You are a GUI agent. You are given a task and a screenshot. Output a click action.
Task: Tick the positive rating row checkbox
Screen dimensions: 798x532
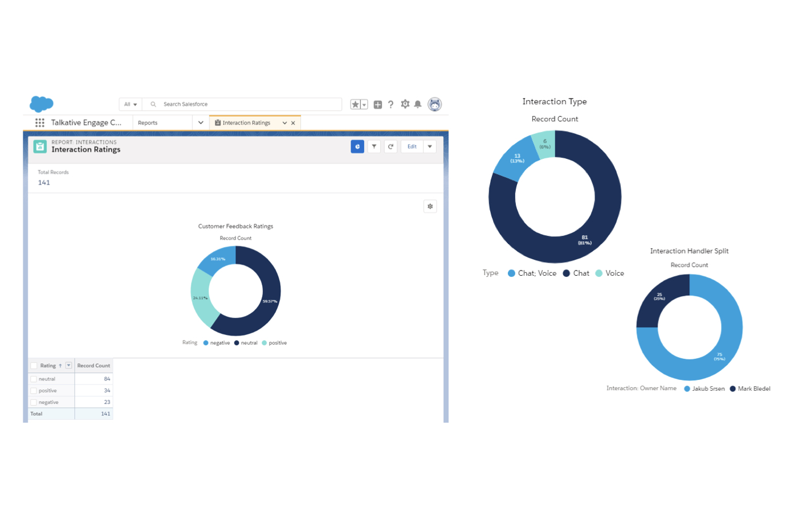tap(34, 391)
